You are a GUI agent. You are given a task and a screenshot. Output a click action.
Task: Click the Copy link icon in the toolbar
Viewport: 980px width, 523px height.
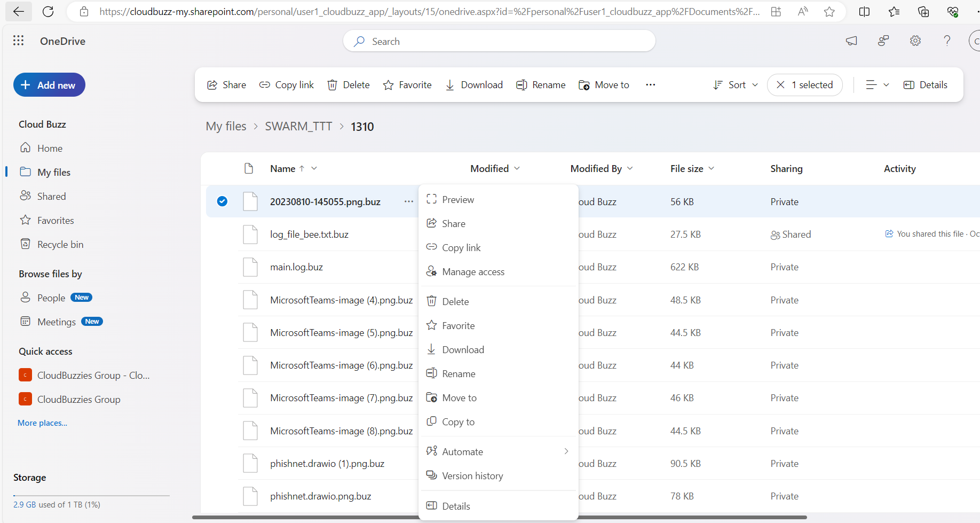point(264,84)
